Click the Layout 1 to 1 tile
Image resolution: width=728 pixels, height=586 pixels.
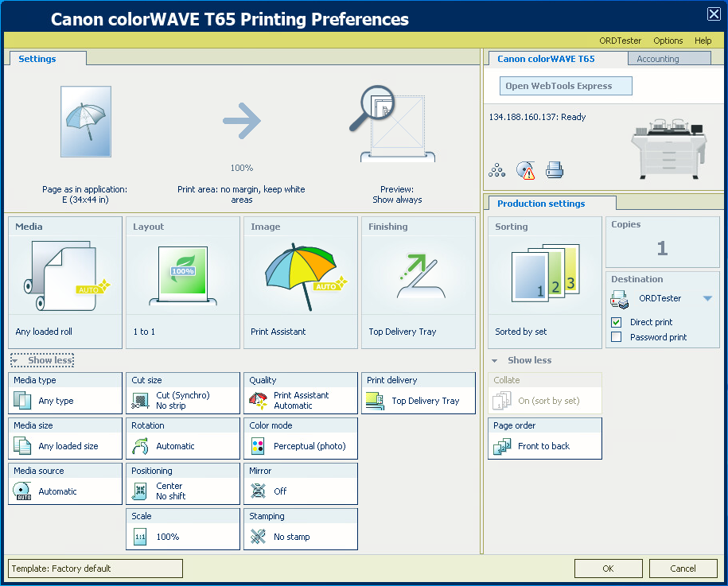tap(183, 282)
